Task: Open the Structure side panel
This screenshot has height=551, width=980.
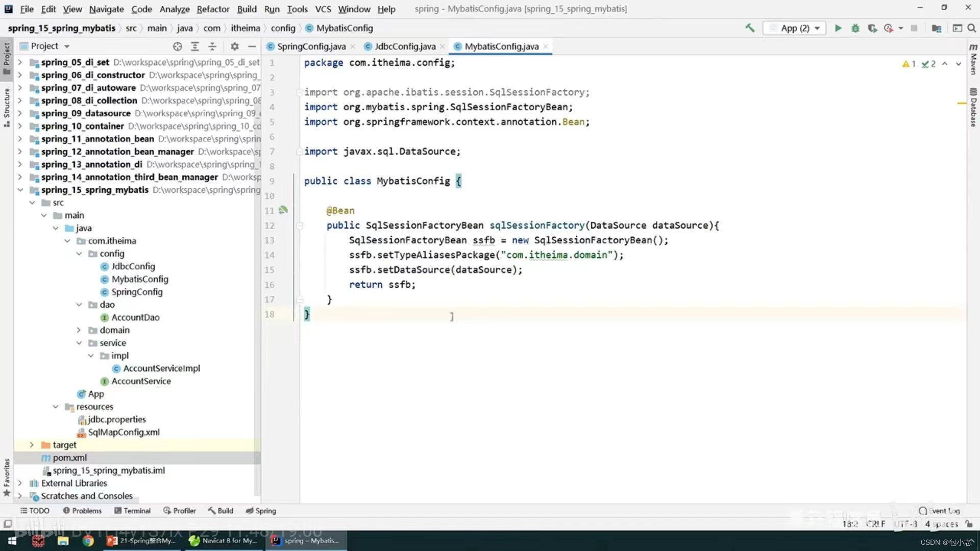Action: [7, 108]
